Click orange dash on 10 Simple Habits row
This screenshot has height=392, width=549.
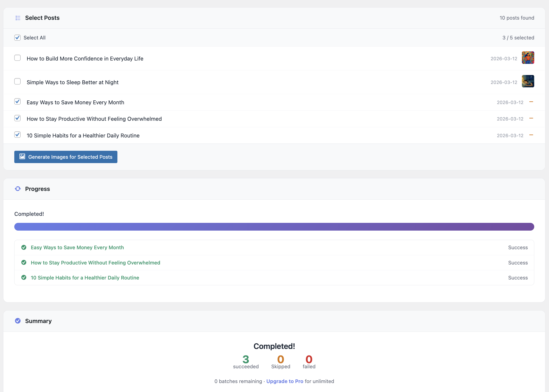pyautogui.click(x=531, y=135)
